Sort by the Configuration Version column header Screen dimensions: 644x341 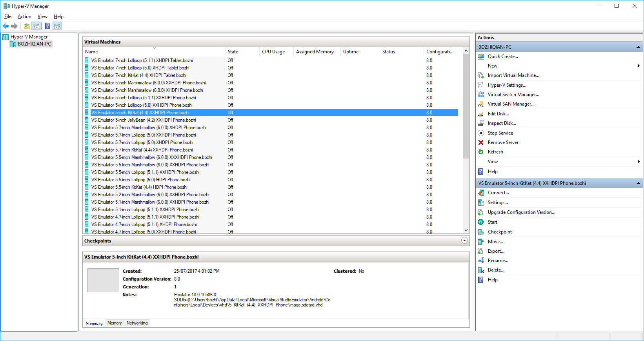pos(441,52)
